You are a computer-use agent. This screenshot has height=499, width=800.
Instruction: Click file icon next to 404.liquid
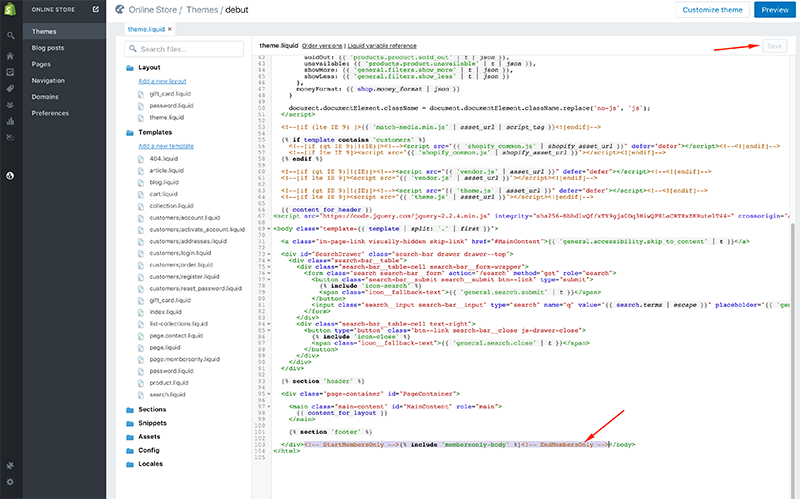[x=141, y=159]
